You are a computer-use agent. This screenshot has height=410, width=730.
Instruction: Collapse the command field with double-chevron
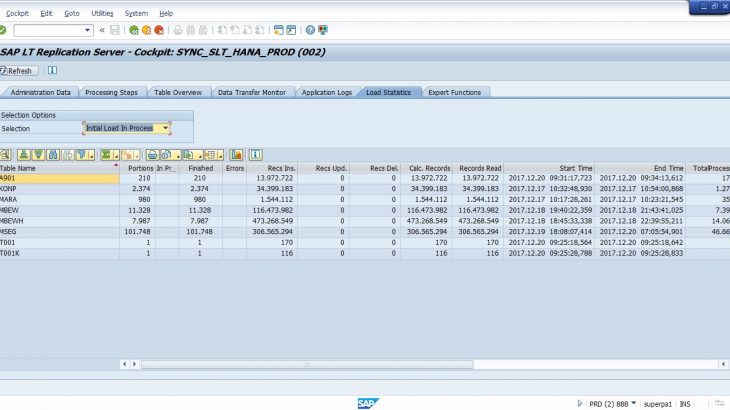click(102, 30)
